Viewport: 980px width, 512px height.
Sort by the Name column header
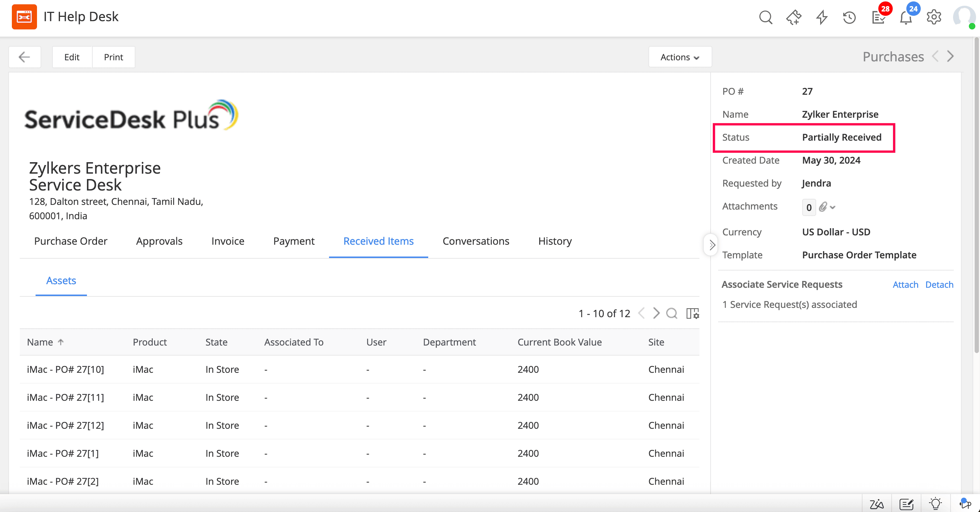pyautogui.click(x=40, y=342)
